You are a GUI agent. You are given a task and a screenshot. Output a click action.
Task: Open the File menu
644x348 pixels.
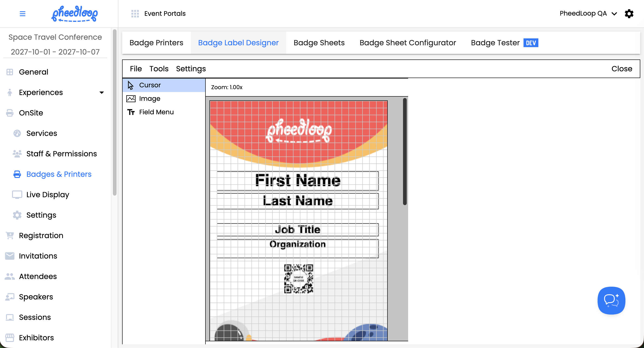136,69
